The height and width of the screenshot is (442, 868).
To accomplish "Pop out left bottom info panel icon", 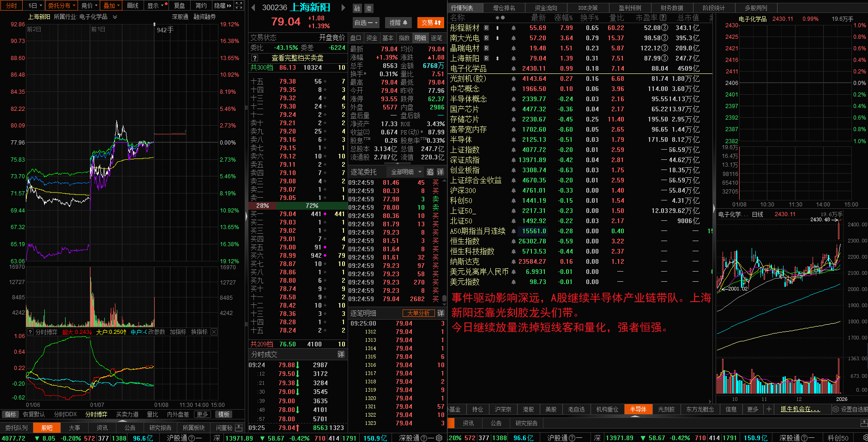I will [239, 428].
